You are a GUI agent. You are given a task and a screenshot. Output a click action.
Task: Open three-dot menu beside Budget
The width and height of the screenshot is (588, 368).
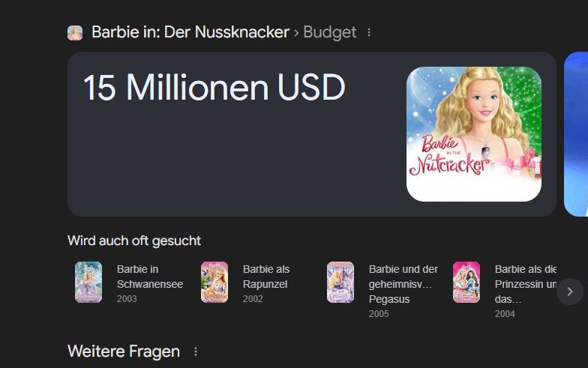[369, 33]
